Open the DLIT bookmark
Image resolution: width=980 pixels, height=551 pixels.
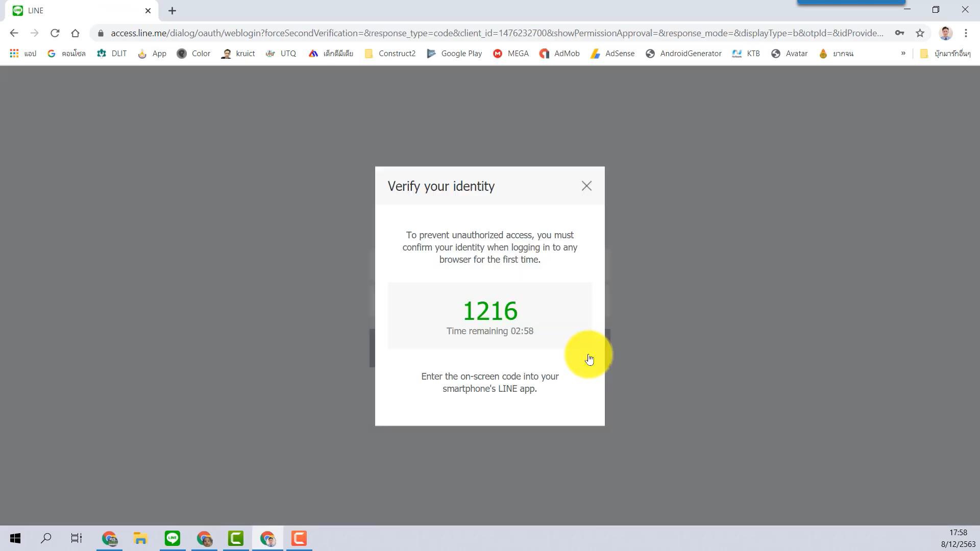112,54
